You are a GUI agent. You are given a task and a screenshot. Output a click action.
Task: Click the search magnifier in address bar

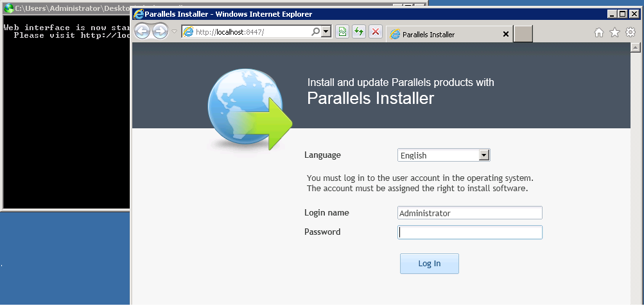click(315, 31)
